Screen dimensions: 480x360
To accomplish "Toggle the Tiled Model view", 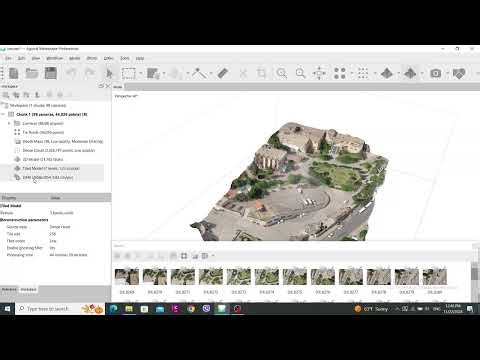I will [410, 73].
